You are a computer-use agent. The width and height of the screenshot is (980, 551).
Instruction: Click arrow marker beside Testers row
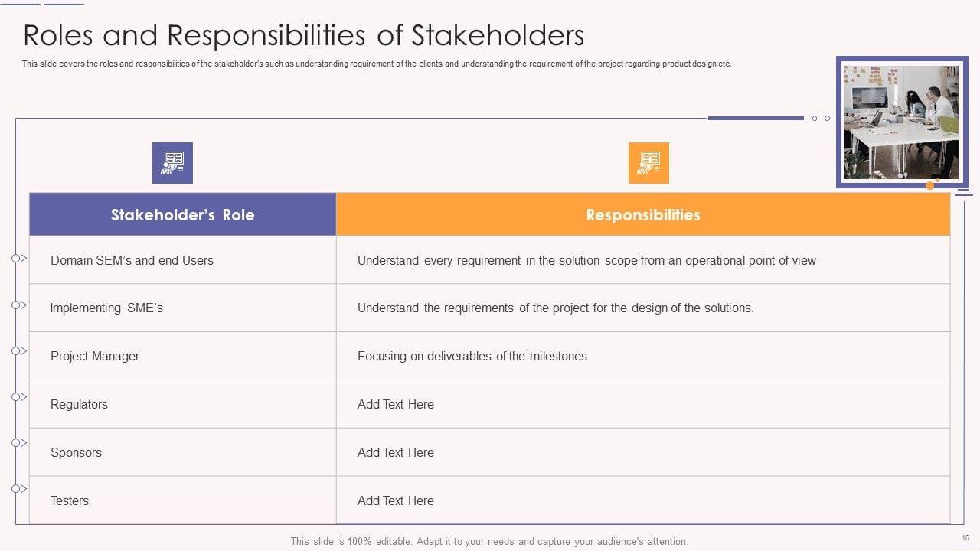pyautogui.click(x=20, y=489)
